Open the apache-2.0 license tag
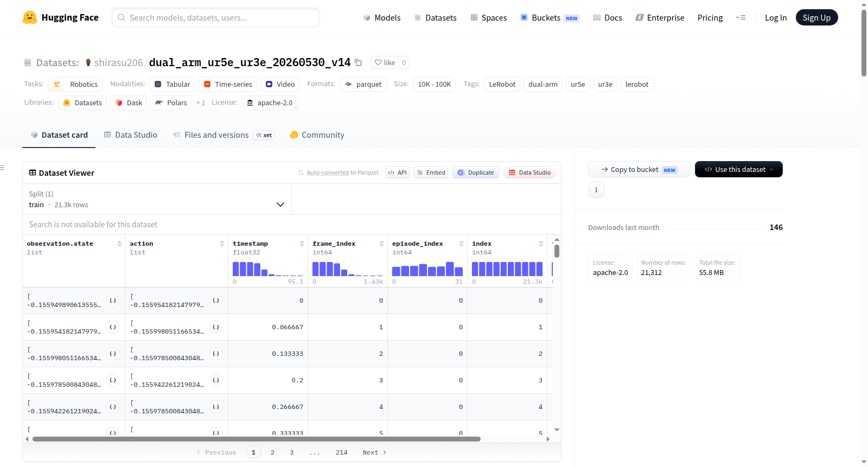 point(270,103)
